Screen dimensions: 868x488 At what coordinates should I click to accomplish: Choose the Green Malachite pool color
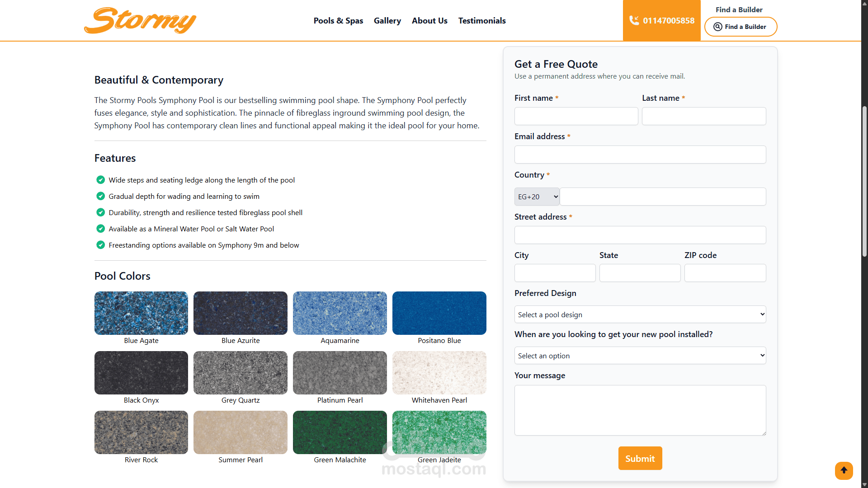coord(340,432)
